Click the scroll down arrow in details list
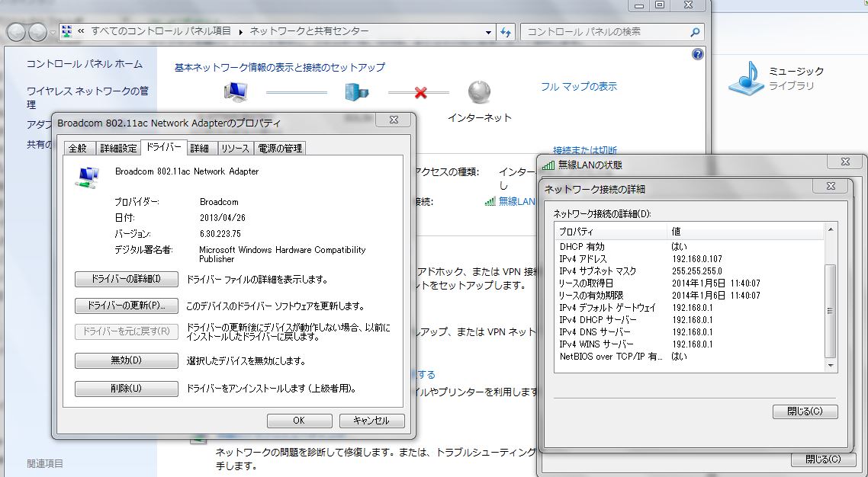 coord(831,366)
